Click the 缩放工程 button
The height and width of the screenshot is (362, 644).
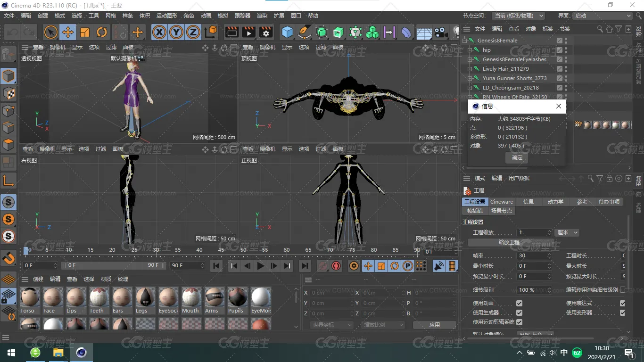[511, 242]
